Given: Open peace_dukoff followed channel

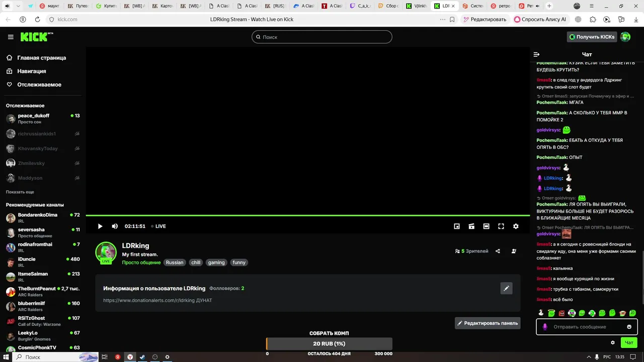Looking at the screenshot, I should point(43,119).
